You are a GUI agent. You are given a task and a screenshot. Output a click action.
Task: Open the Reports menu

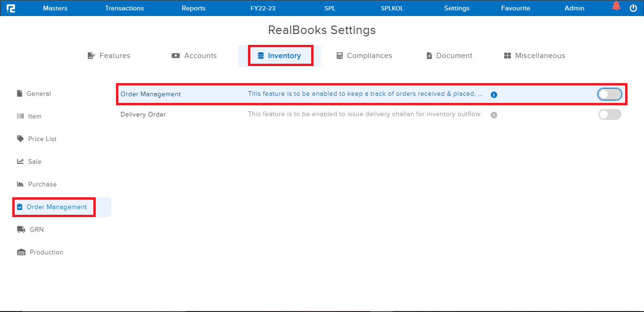[x=193, y=8]
